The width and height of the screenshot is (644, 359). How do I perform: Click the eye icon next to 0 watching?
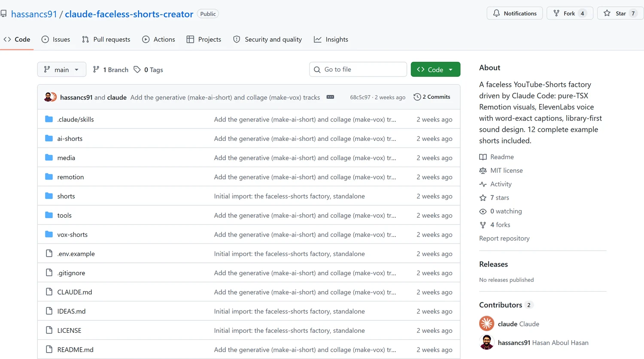click(483, 211)
